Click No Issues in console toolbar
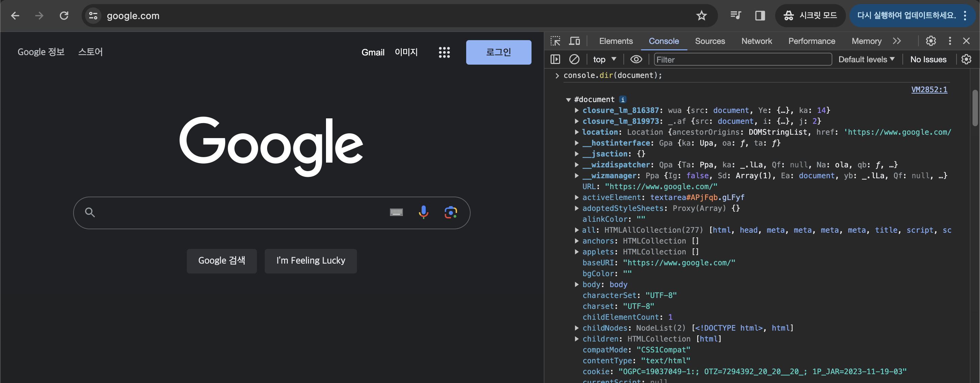Image resolution: width=980 pixels, height=383 pixels. (928, 59)
